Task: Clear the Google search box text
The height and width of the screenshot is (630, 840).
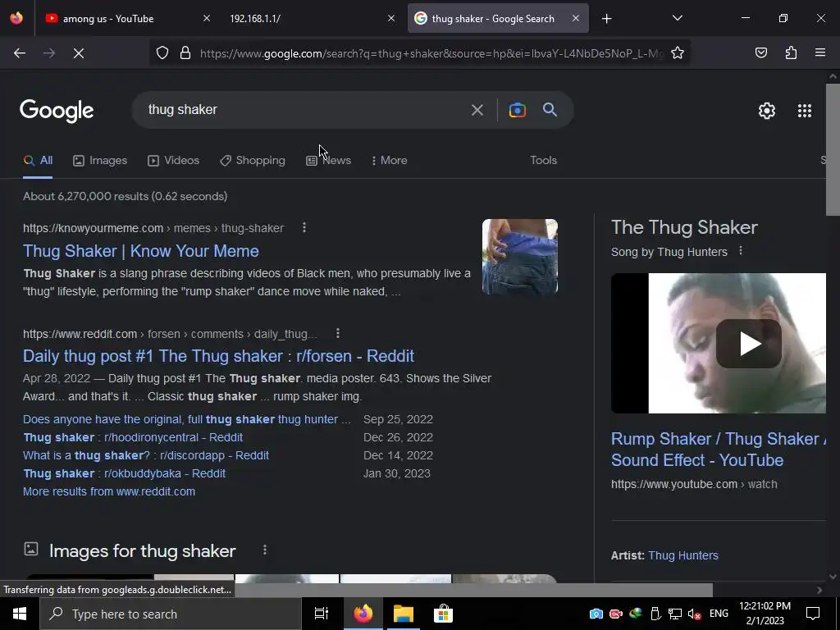Action: point(477,110)
